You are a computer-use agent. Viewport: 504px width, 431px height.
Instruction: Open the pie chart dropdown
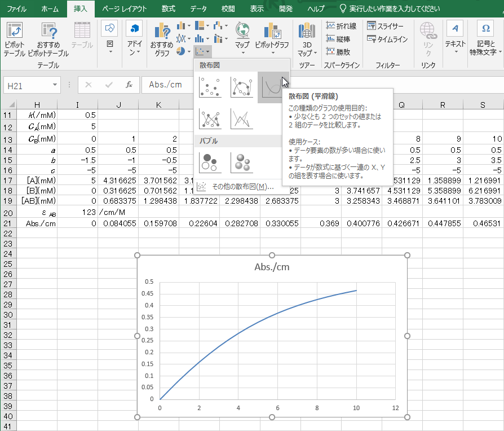[x=184, y=51]
